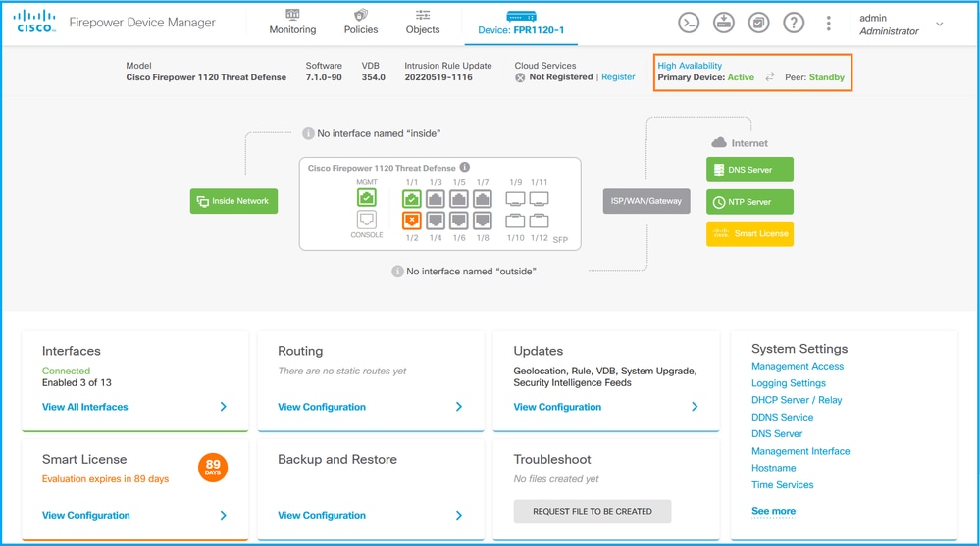Select SFP interface port 1/12

539,221
